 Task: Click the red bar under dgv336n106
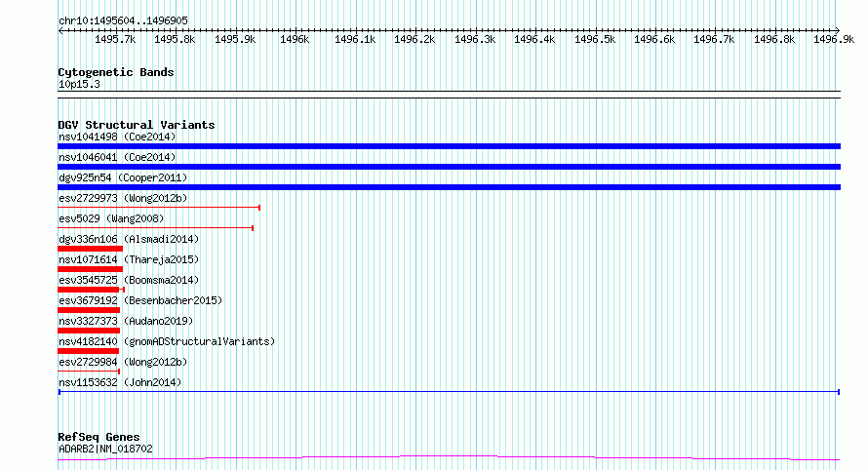click(x=91, y=249)
